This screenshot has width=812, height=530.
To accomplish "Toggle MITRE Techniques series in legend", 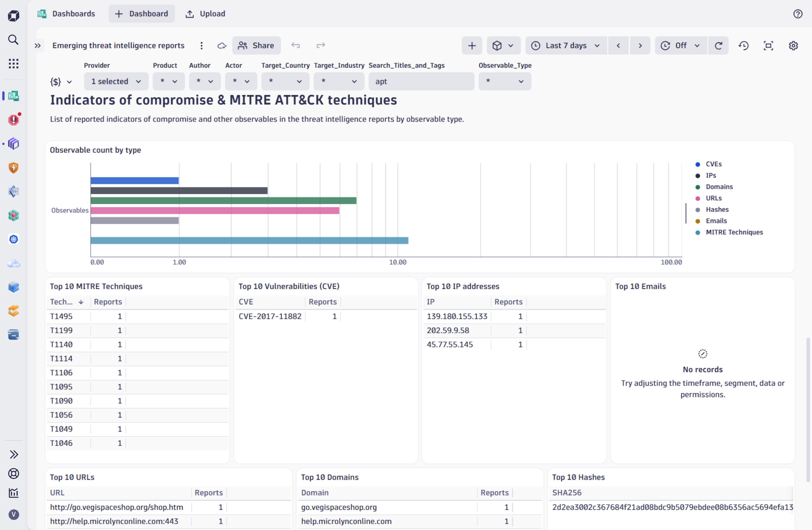I will (x=729, y=232).
